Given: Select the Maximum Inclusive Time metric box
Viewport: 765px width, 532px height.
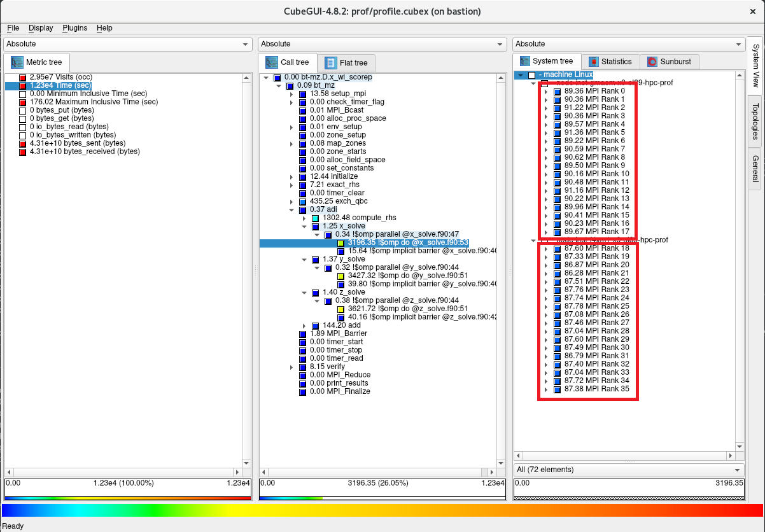Looking at the screenshot, I should click(23, 102).
